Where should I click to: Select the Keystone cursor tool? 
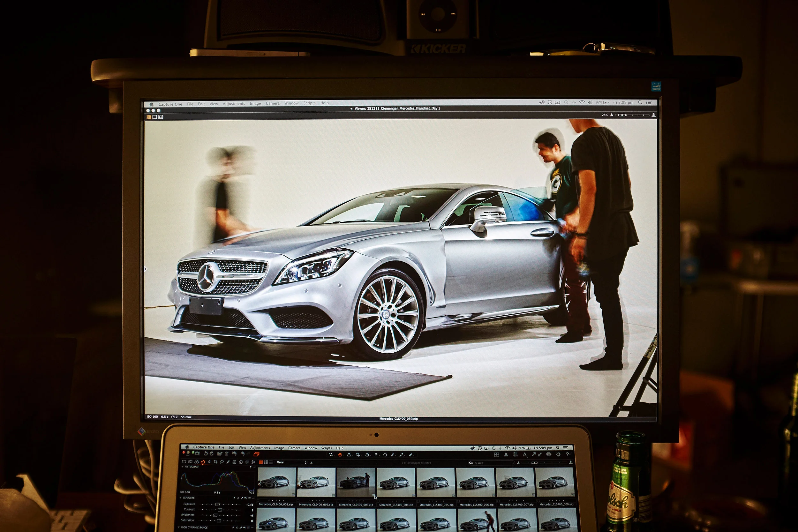click(376, 455)
